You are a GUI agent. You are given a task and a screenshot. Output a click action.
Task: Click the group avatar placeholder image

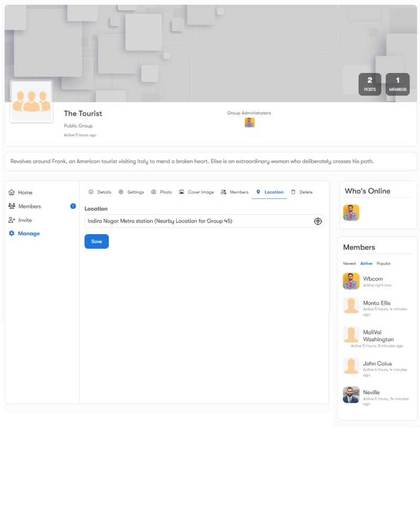(x=31, y=101)
